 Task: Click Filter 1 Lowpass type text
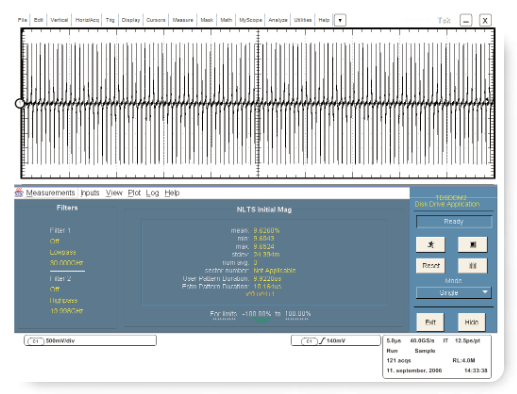click(x=63, y=252)
